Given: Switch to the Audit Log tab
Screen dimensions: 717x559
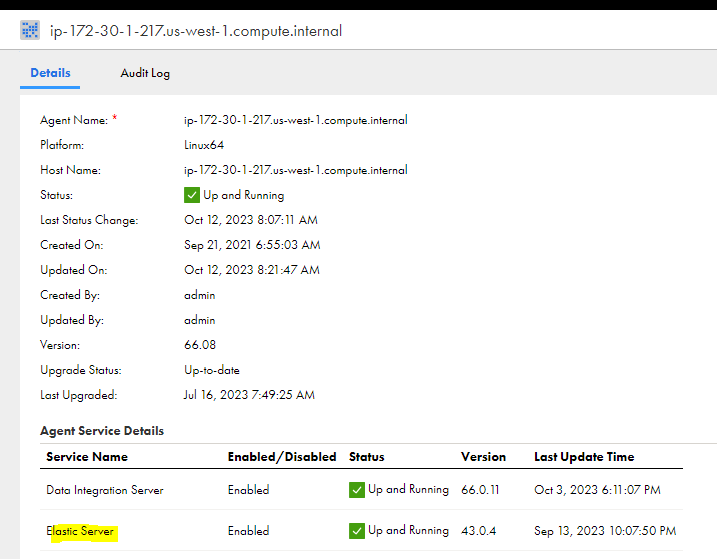Looking at the screenshot, I should [x=145, y=73].
